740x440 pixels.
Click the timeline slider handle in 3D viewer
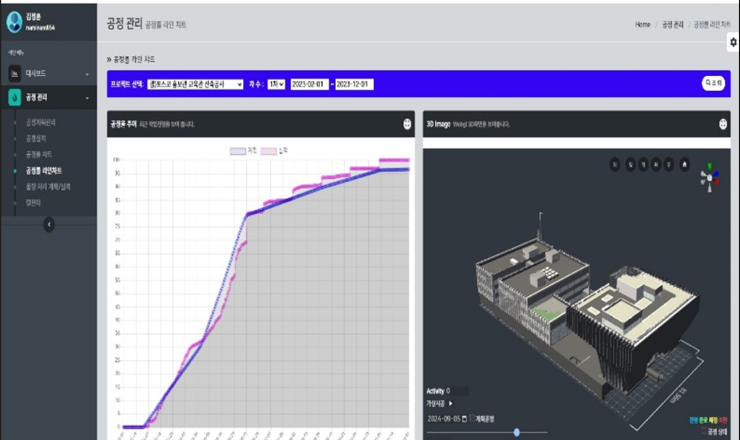pos(517,432)
